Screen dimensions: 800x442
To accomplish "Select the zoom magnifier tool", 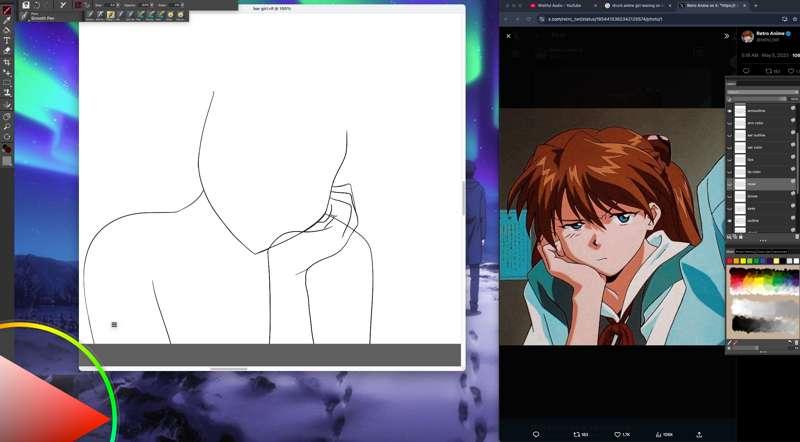I will click(x=7, y=126).
